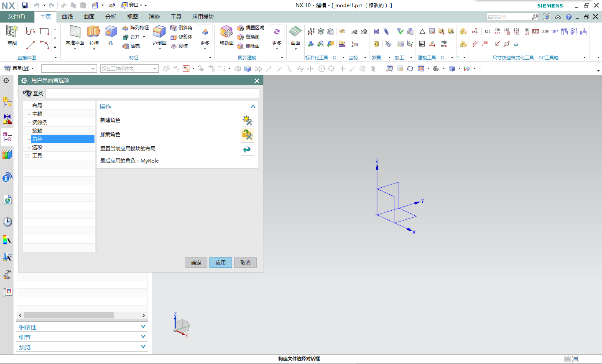
Task: Switch to the 应用模块 ribbon tab
Action: click(203, 17)
